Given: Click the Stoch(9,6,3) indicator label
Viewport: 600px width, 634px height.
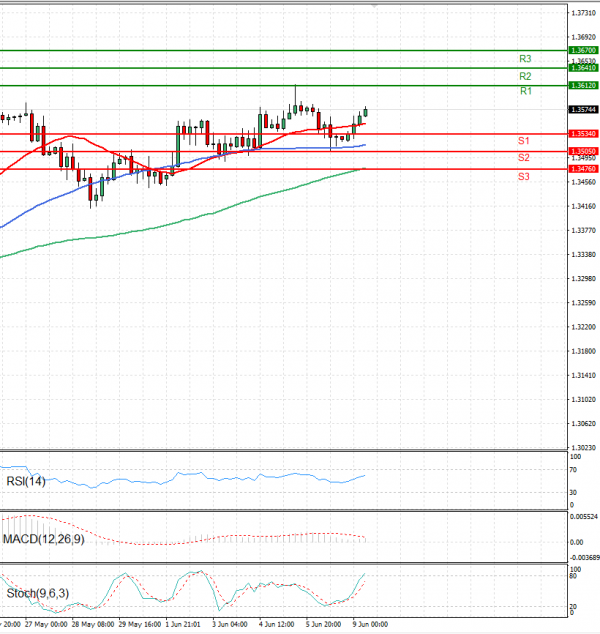Looking at the screenshot, I should coord(38,594).
